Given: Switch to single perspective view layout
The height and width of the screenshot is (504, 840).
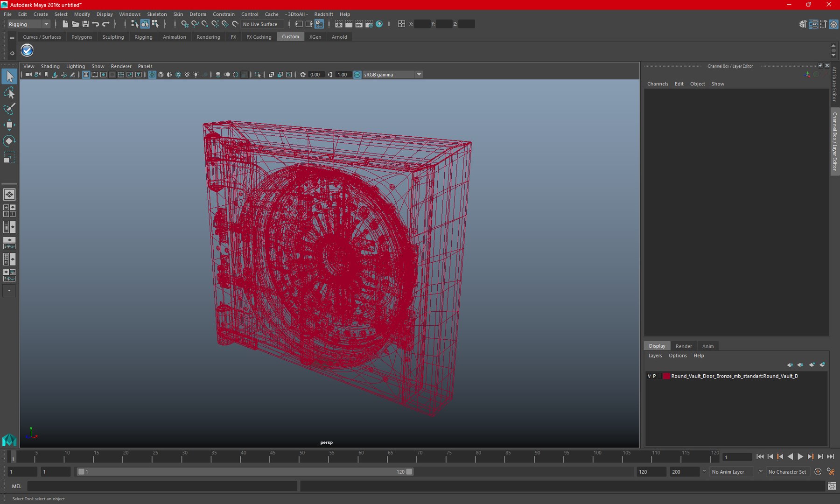Looking at the screenshot, I should pos(9,194).
